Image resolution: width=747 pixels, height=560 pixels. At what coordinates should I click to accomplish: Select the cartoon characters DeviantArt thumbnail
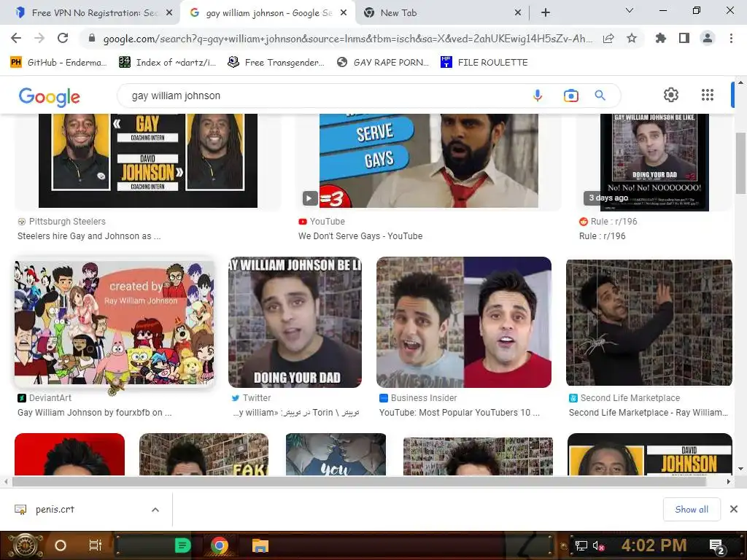coord(115,322)
